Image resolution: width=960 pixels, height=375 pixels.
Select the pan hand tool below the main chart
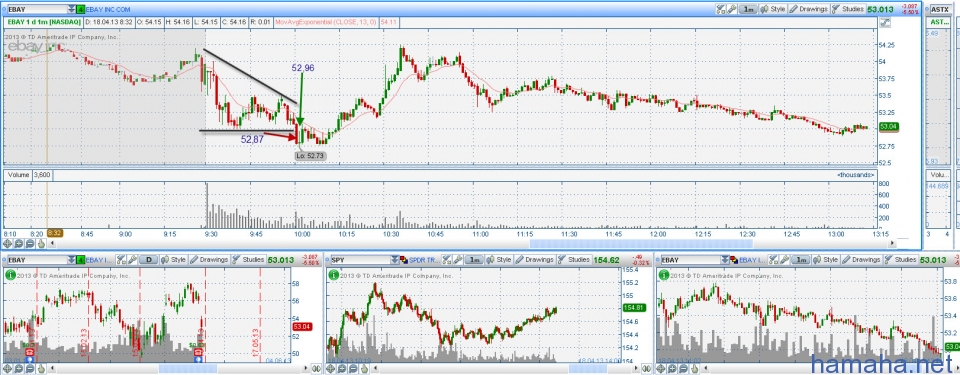tap(41, 243)
